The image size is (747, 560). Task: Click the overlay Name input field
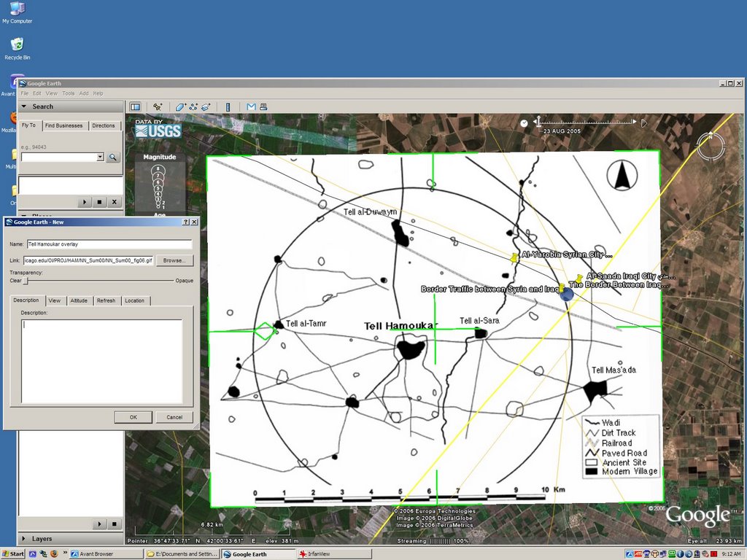(109, 244)
